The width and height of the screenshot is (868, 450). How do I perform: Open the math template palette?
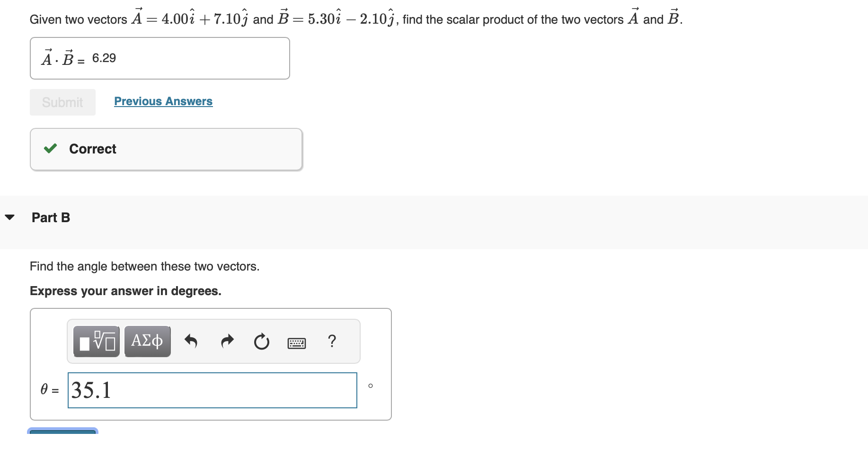[96, 341]
